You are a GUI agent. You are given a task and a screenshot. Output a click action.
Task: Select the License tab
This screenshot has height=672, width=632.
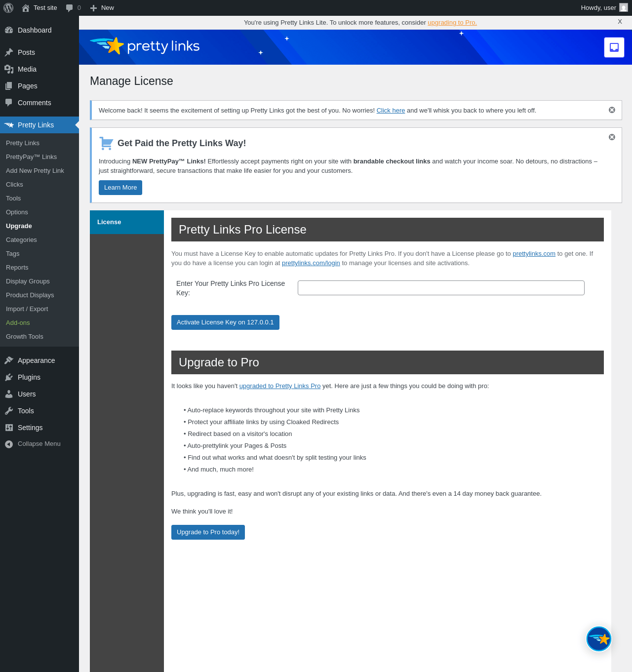click(127, 222)
